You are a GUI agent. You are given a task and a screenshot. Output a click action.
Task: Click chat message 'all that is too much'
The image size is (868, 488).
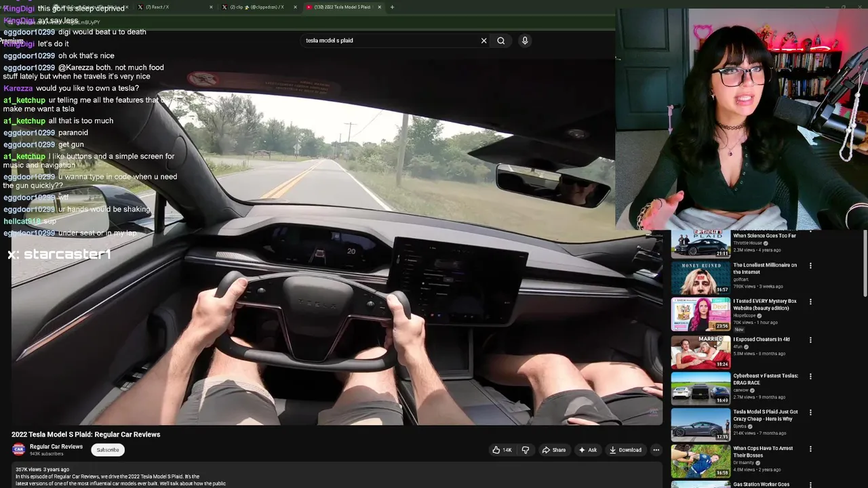[x=81, y=121]
